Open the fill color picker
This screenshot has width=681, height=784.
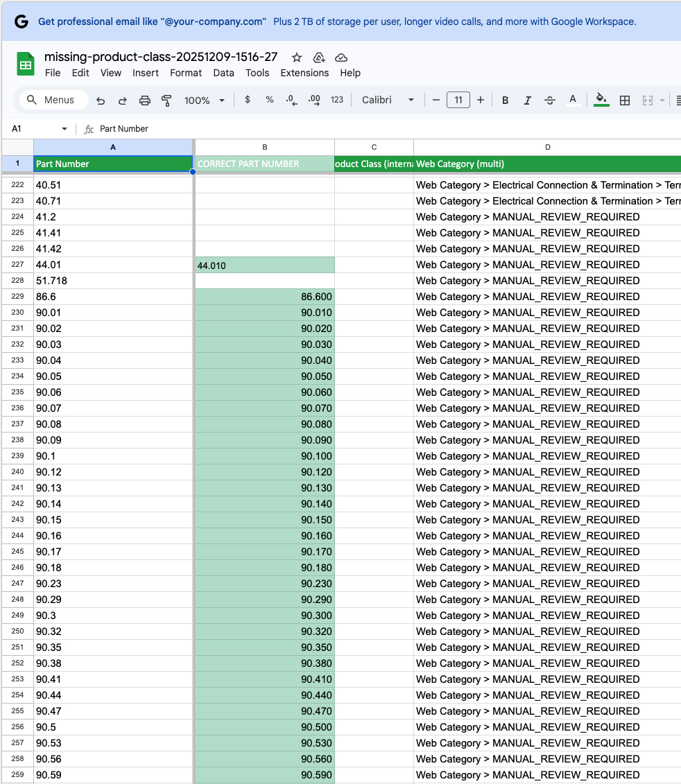601,101
